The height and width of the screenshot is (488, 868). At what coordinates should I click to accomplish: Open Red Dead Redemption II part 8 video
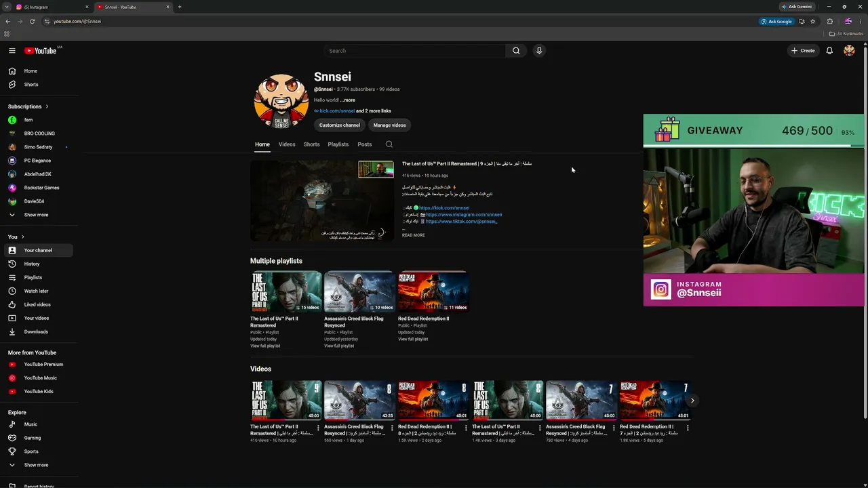pos(433,401)
